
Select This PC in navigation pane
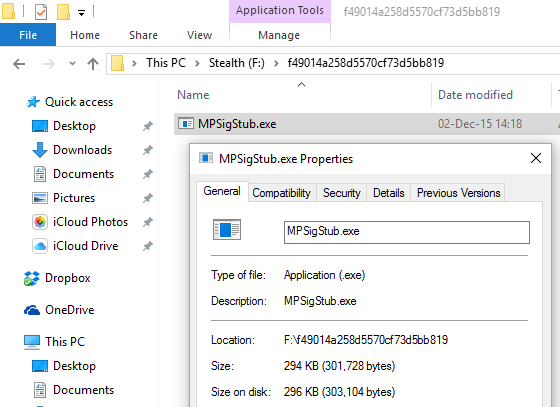tap(65, 341)
